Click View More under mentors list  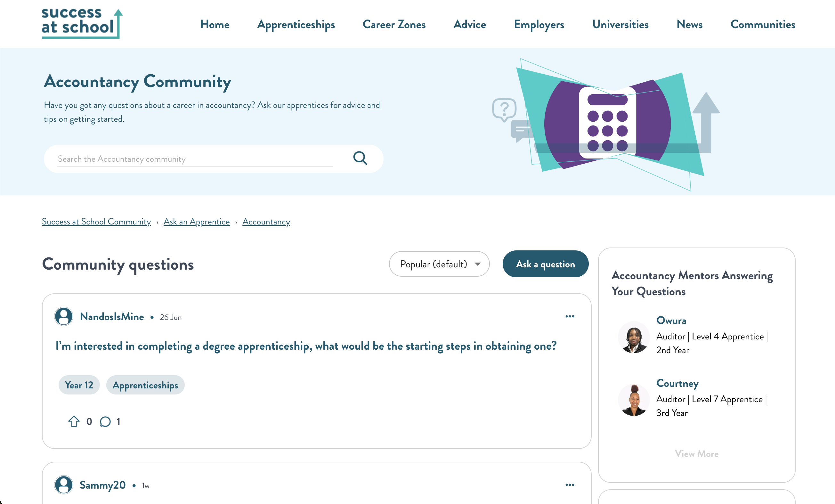tap(696, 453)
